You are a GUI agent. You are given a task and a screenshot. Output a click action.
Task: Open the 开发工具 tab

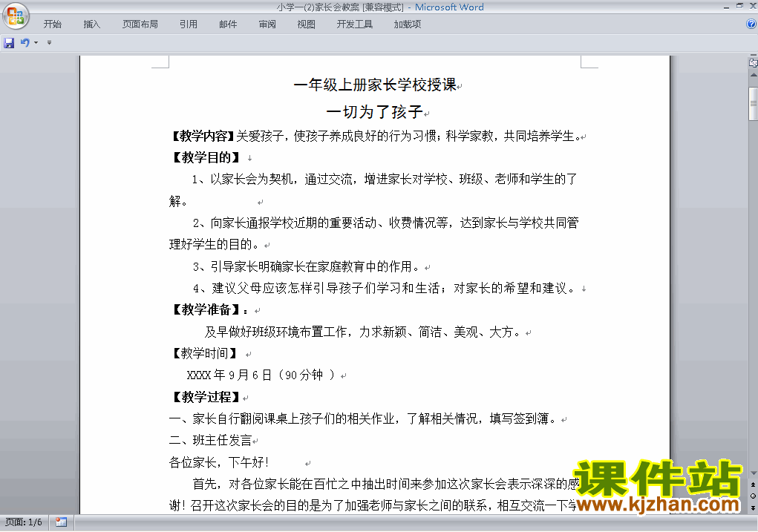point(355,24)
